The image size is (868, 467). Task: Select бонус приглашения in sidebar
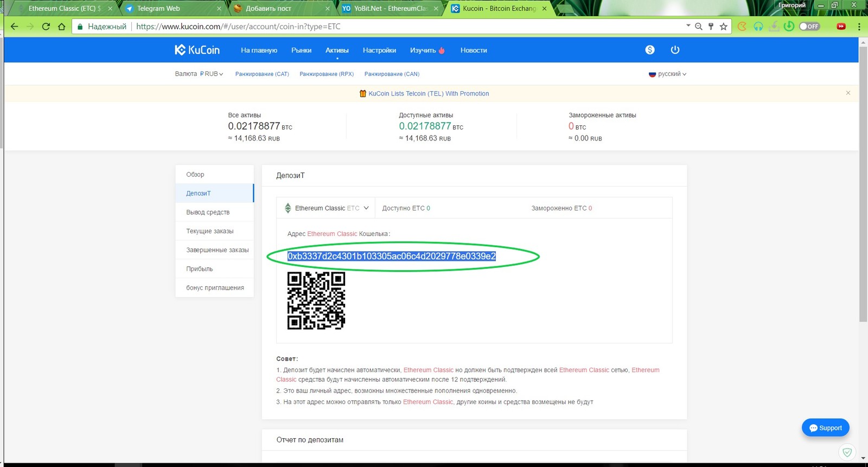tap(214, 288)
